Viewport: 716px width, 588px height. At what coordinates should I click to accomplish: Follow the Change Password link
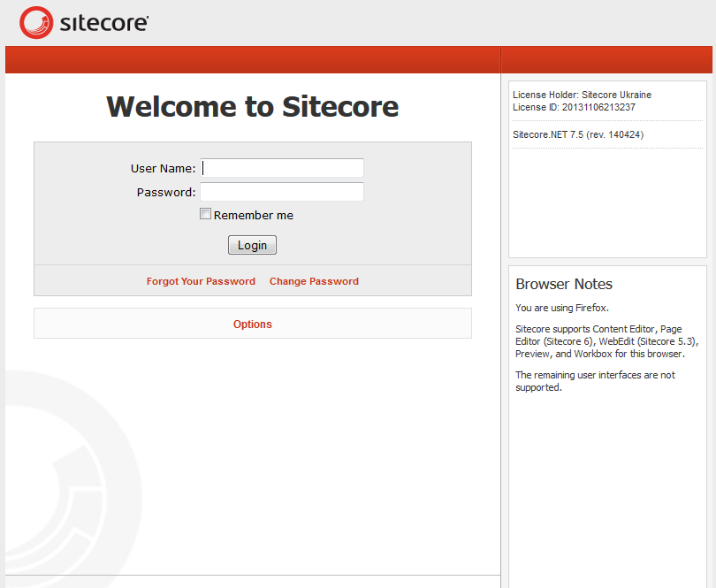point(314,281)
